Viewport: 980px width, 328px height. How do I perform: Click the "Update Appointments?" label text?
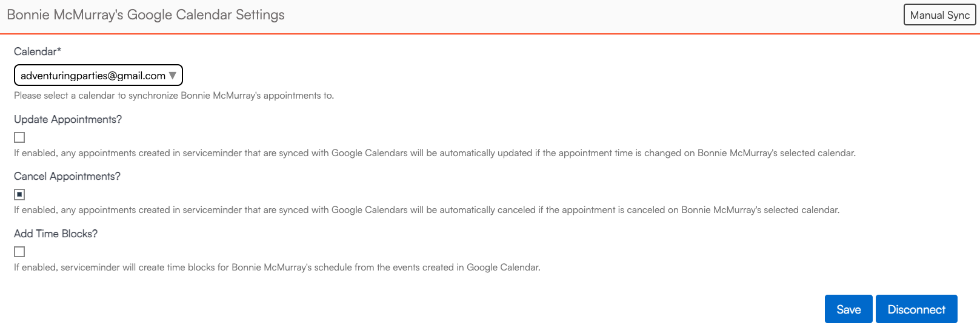[x=68, y=119]
